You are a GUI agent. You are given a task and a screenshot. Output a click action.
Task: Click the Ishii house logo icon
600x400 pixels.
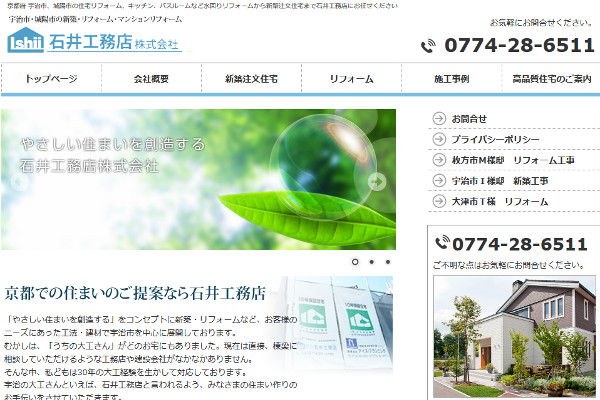click(26, 40)
